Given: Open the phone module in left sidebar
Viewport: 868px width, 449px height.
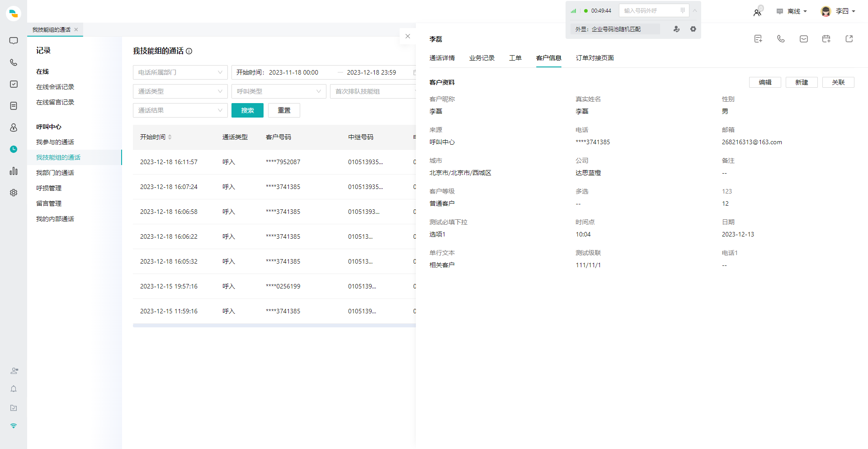Looking at the screenshot, I should pos(14,62).
